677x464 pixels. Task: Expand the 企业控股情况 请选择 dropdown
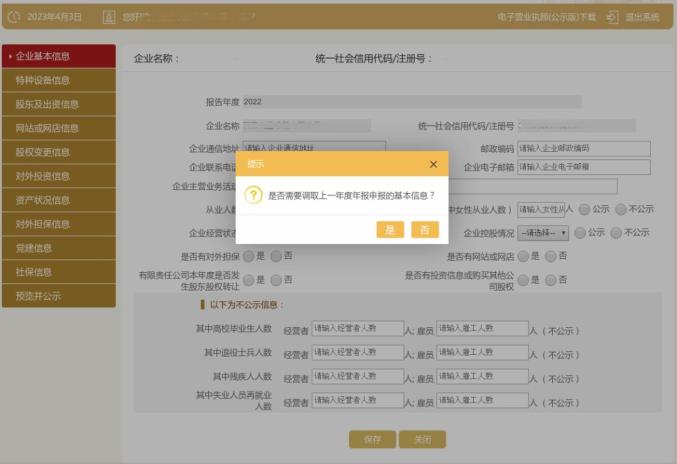coord(543,233)
